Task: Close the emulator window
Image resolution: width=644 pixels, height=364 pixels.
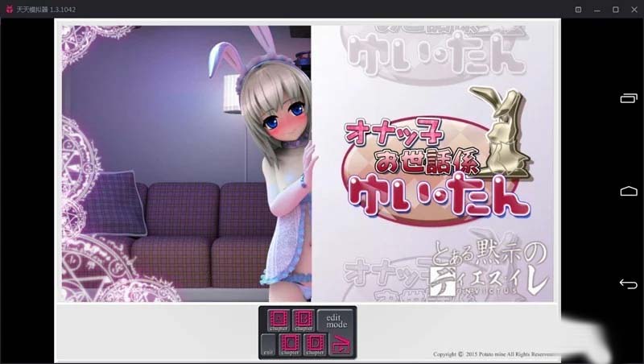Action: (634, 10)
